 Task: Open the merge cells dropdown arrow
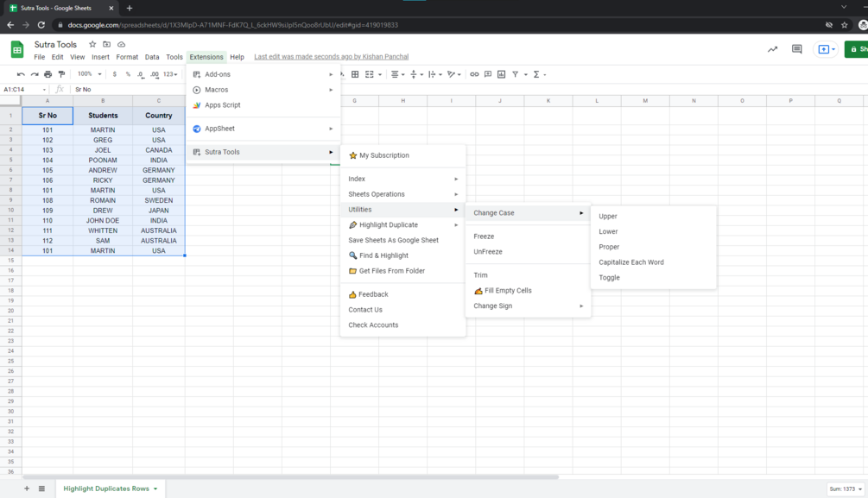[x=380, y=75]
